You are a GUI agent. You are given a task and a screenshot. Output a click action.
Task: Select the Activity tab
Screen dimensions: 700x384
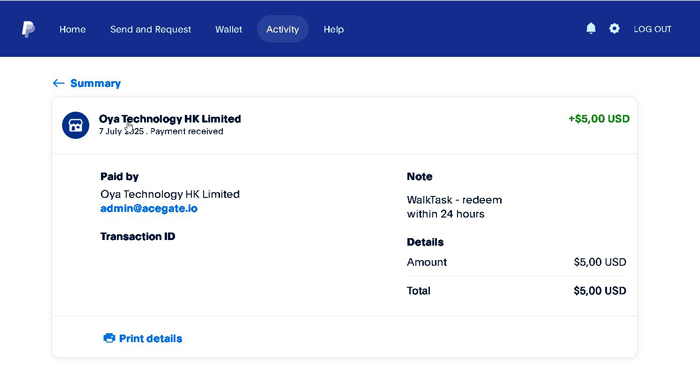283,29
